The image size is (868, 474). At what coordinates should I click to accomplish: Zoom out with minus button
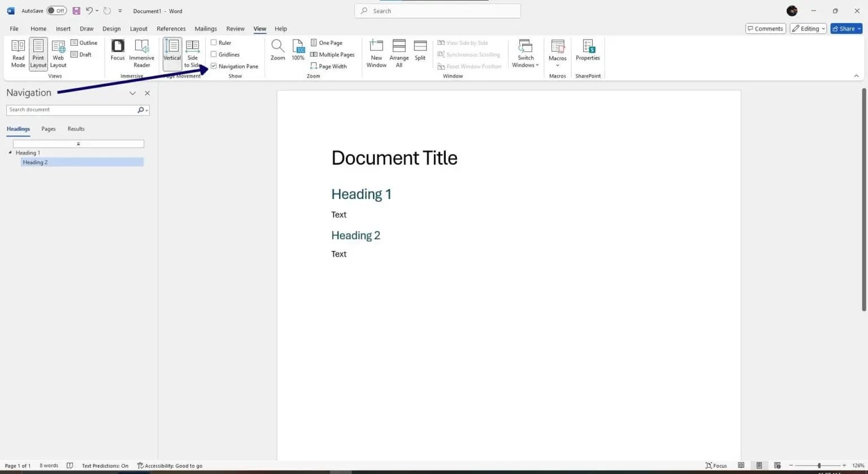791,466
